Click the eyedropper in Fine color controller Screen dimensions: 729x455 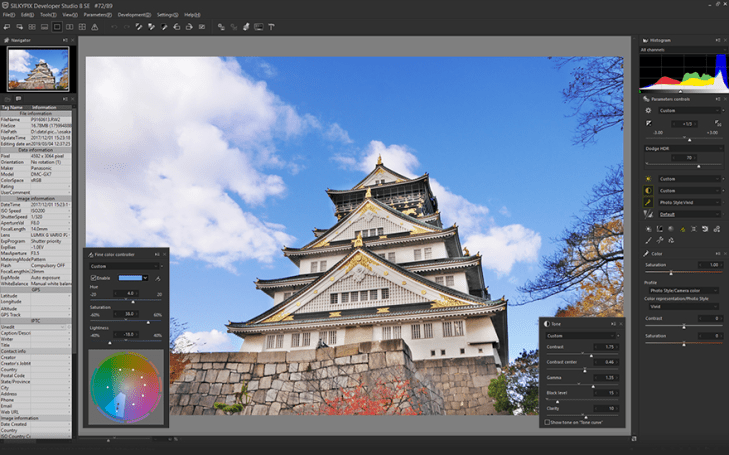[158, 278]
